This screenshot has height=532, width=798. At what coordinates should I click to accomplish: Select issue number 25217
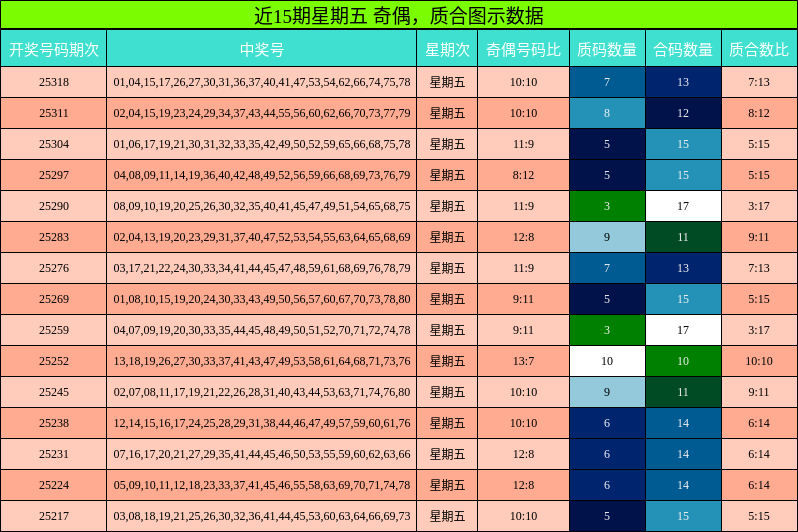(x=53, y=517)
